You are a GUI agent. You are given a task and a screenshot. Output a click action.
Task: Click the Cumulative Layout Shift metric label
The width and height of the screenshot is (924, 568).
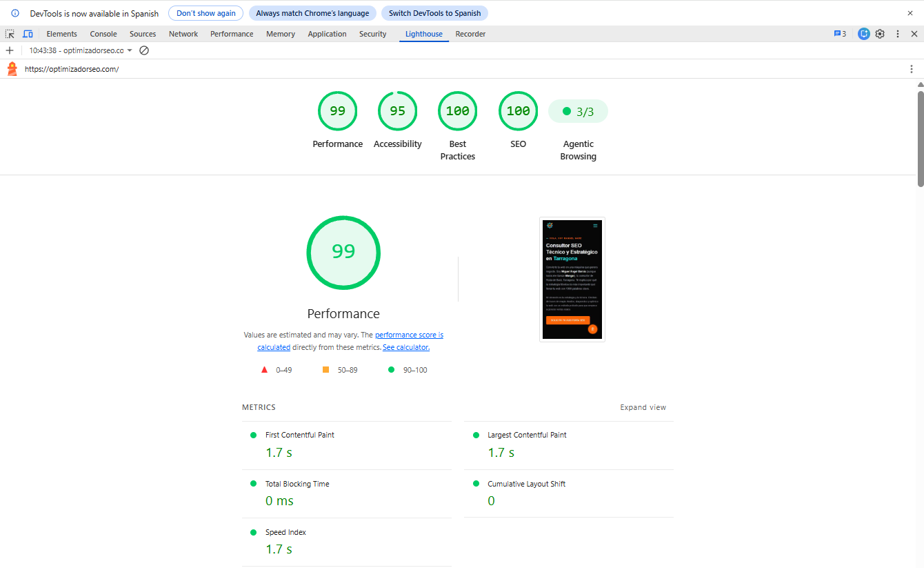point(526,484)
